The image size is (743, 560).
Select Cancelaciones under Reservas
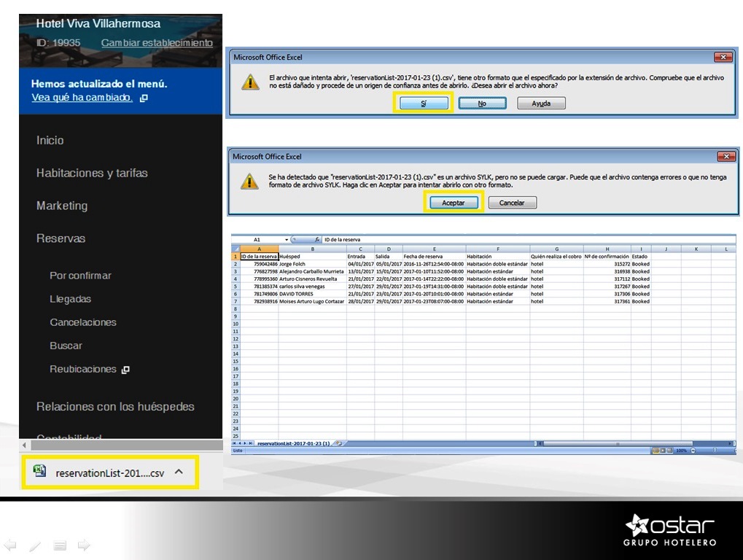tap(83, 322)
